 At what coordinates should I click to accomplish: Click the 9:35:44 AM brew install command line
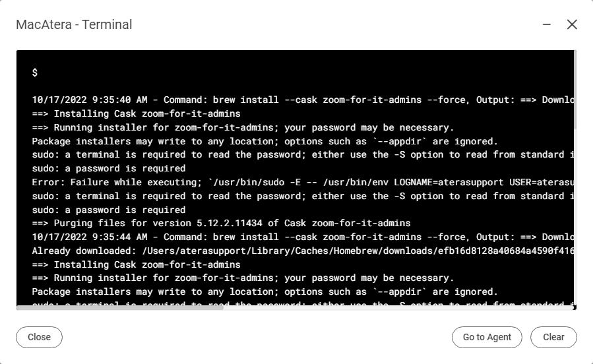[303, 237]
